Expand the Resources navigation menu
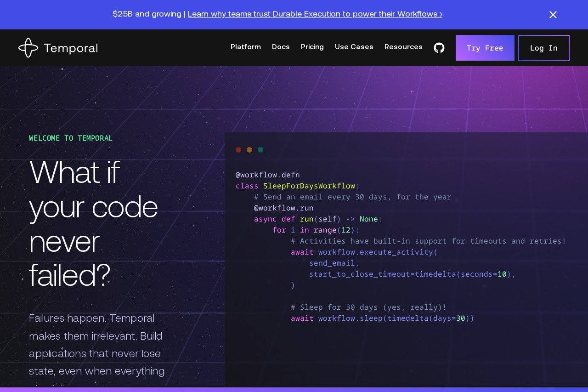 [x=403, y=47]
